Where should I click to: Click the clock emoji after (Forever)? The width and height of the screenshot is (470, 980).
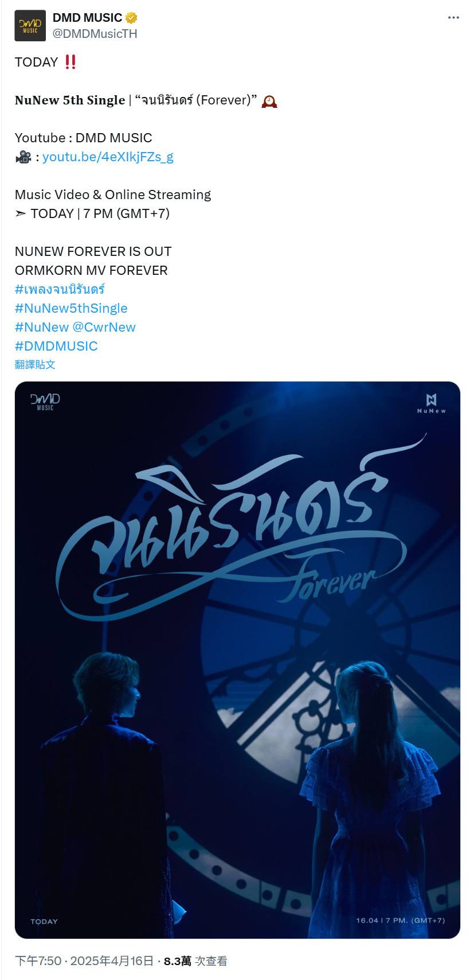[x=269, y=101]
